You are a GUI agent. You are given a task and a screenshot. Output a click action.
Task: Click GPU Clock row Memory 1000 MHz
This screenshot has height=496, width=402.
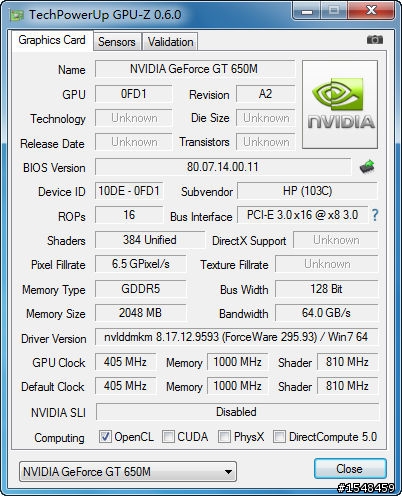237,362
